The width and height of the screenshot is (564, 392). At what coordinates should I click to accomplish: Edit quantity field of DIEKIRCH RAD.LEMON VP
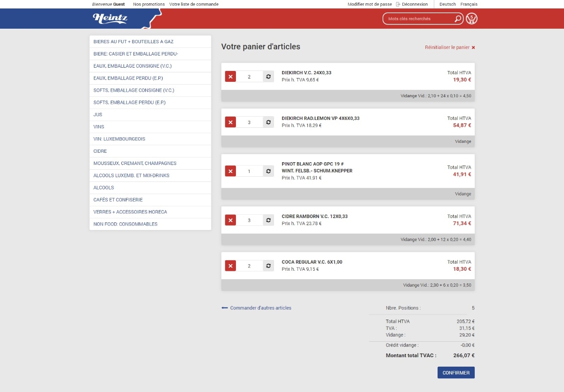pos(250,122)
